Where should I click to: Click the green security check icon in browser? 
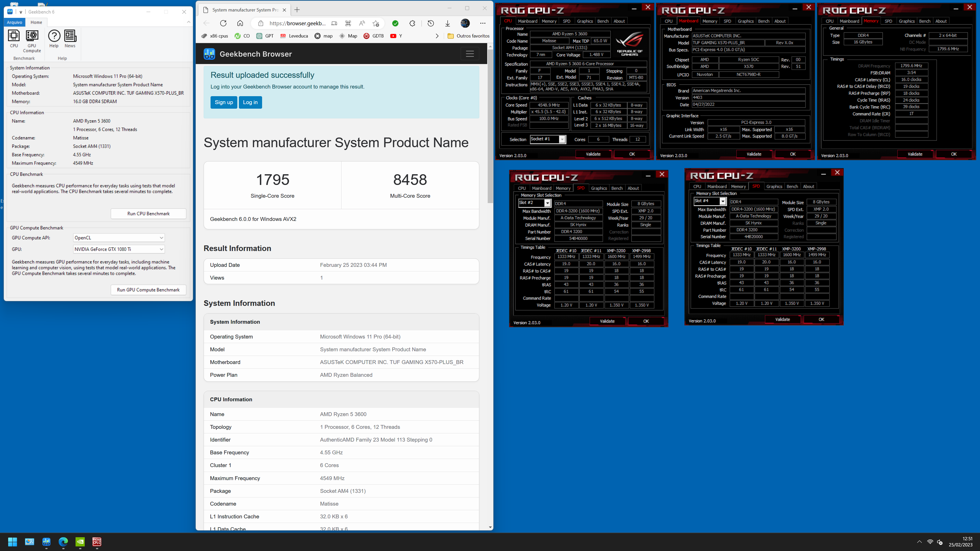(395, 23)
